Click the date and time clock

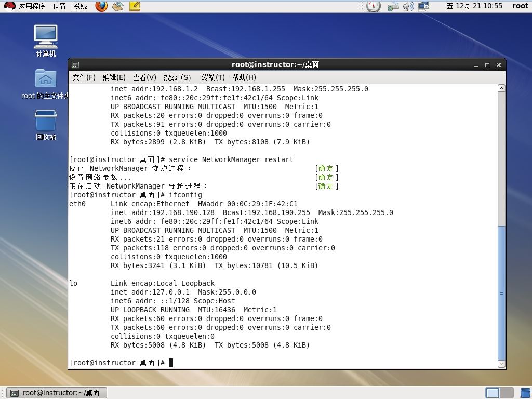tap(474, 6)
